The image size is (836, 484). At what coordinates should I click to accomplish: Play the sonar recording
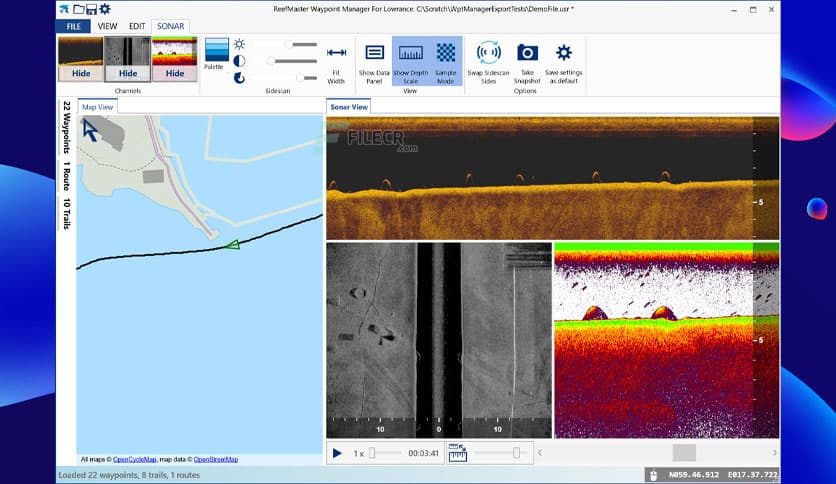337,453
